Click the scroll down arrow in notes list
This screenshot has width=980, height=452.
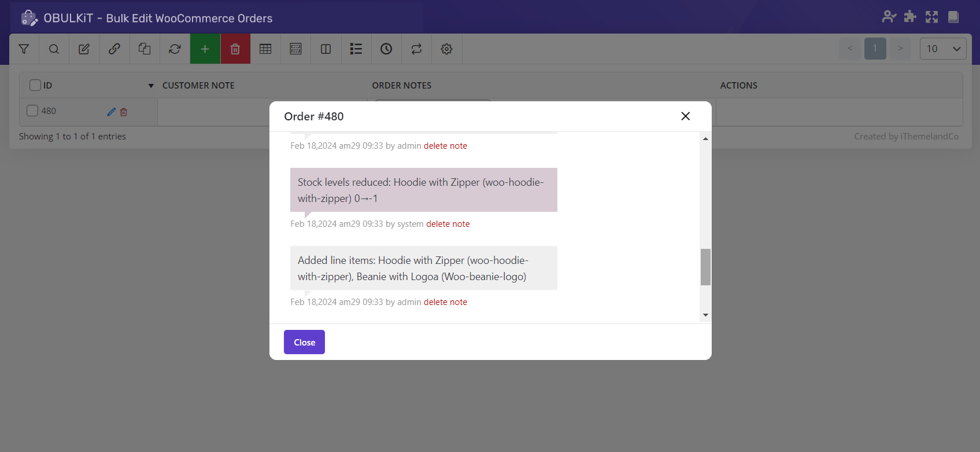tap(705, 315)
